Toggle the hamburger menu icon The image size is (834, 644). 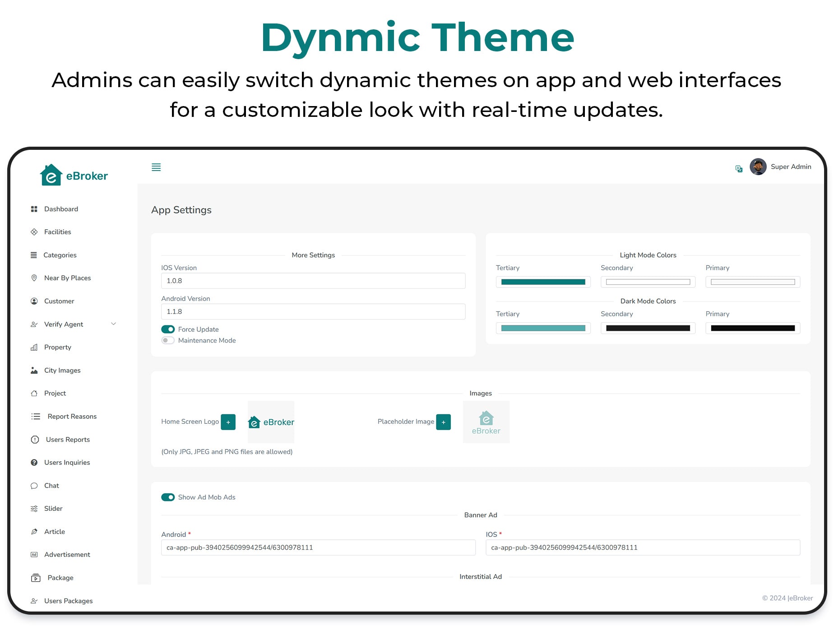coord(156,167)
